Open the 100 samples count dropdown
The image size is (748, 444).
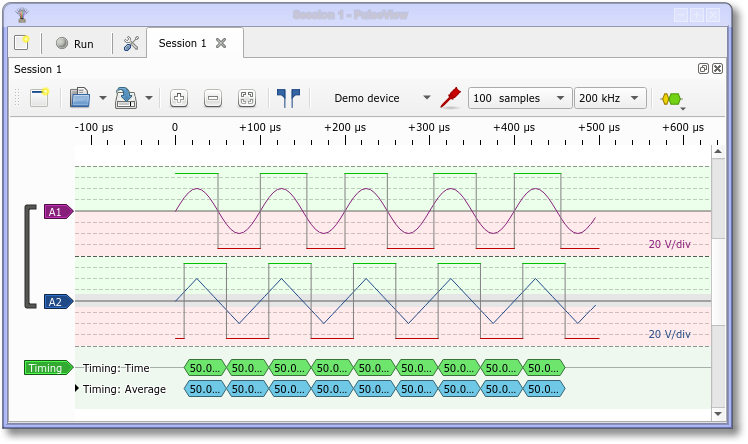pyautogui.click(x=519, y=98)
